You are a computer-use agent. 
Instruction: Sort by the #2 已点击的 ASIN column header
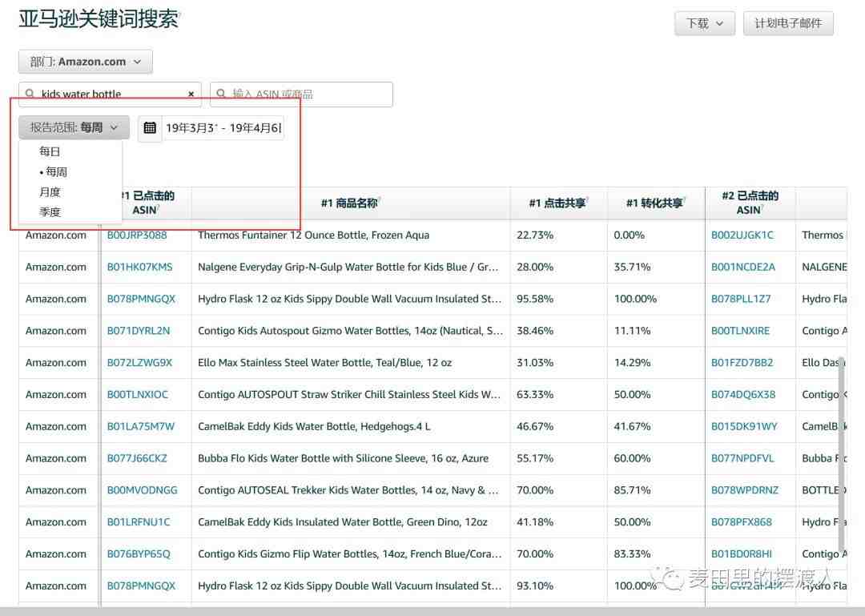pyautogui.click(x=750, y=203)
